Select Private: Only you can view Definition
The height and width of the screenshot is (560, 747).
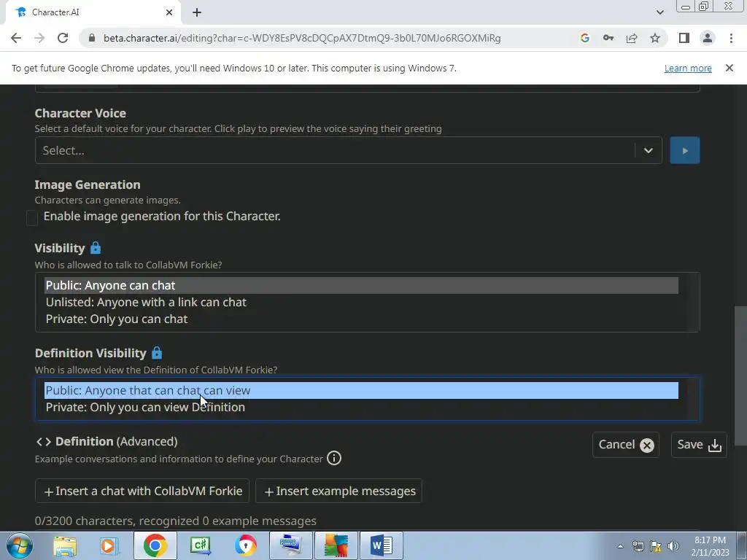(x=361, y=407)
